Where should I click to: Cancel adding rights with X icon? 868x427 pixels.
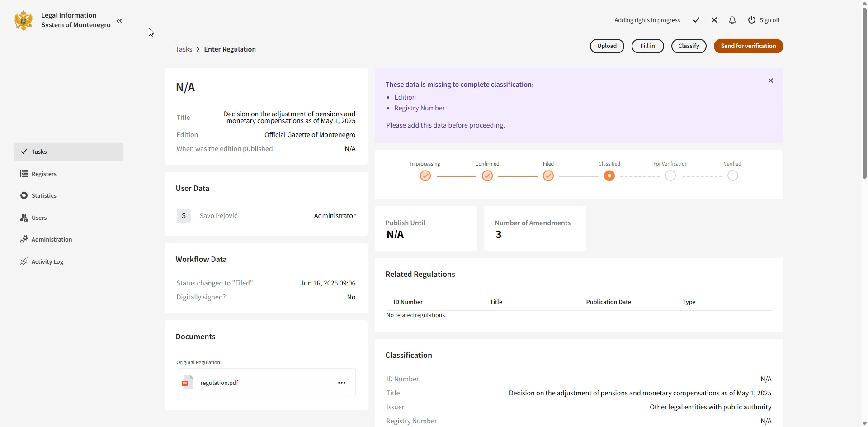tap(714, 20)
